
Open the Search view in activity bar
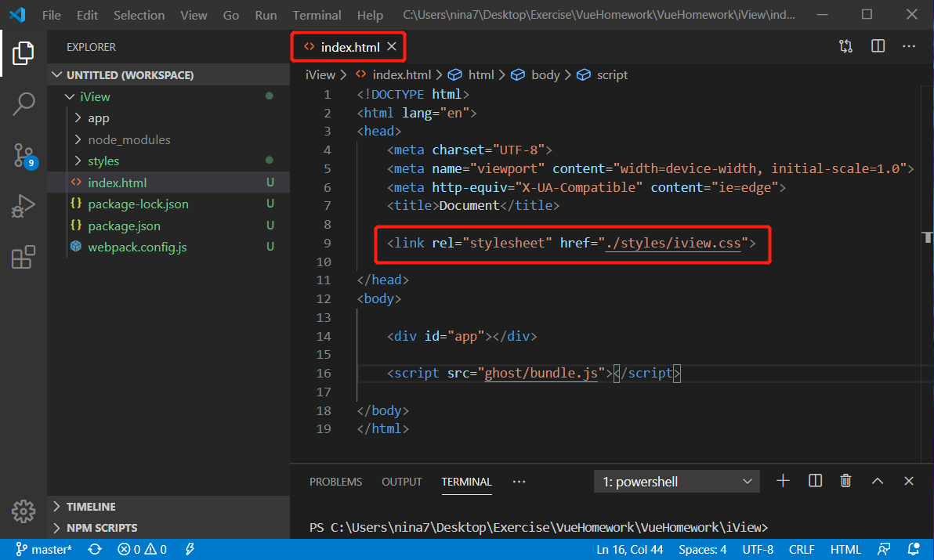click(x=24, y=103)
